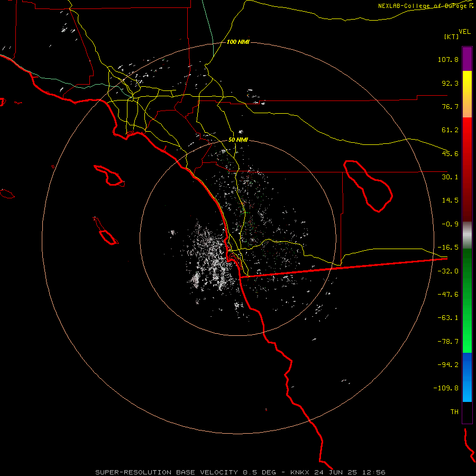The height and width of the screenshot is (476, 476).
Task: Click the -0.9 legend value
Action: point(450,224)
